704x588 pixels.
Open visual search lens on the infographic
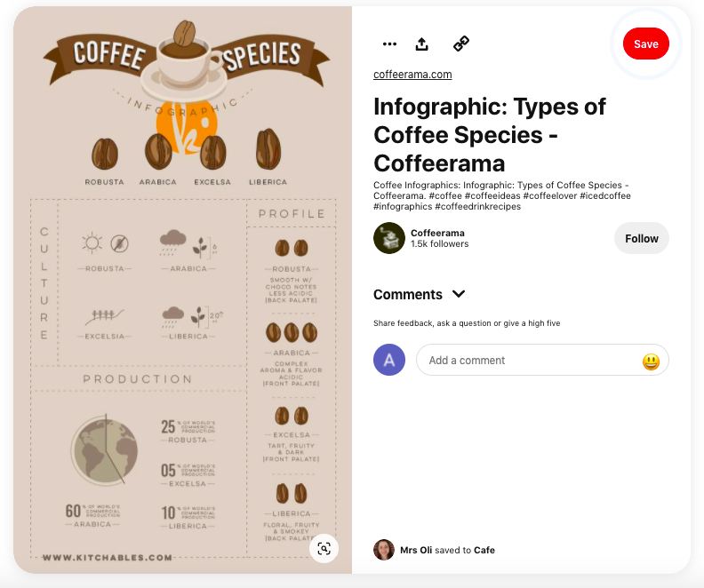pyautogui.click(x=324, y=548)
